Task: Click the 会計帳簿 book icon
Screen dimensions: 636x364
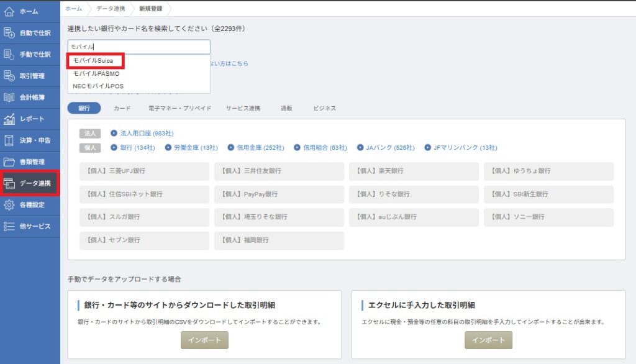Action: pyautogui.click(x=9, y=98)
